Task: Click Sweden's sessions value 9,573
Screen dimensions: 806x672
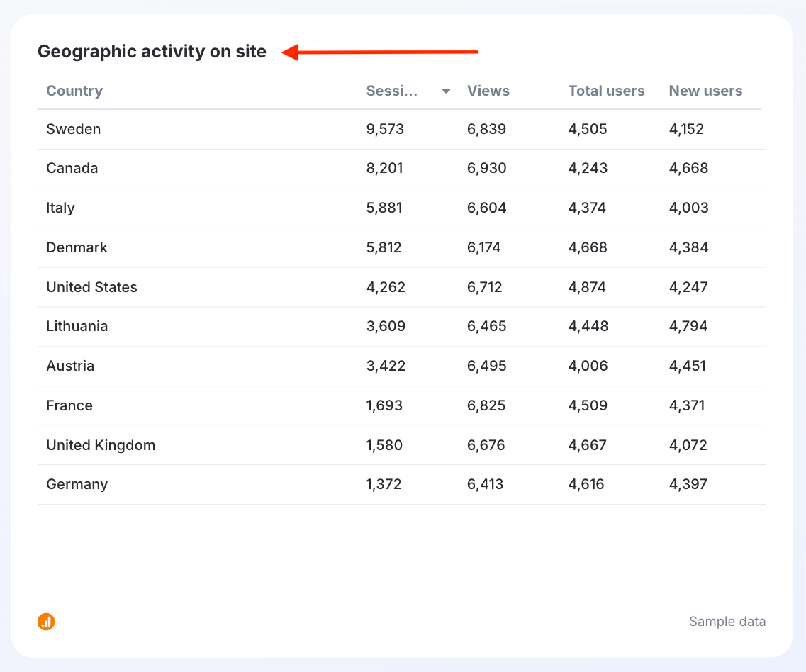Action: coord(385,129)
